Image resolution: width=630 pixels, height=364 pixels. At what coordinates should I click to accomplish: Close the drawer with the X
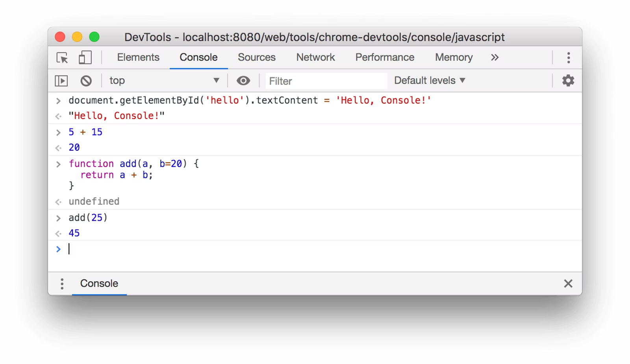pyautogui.click(x=568, y=283)
